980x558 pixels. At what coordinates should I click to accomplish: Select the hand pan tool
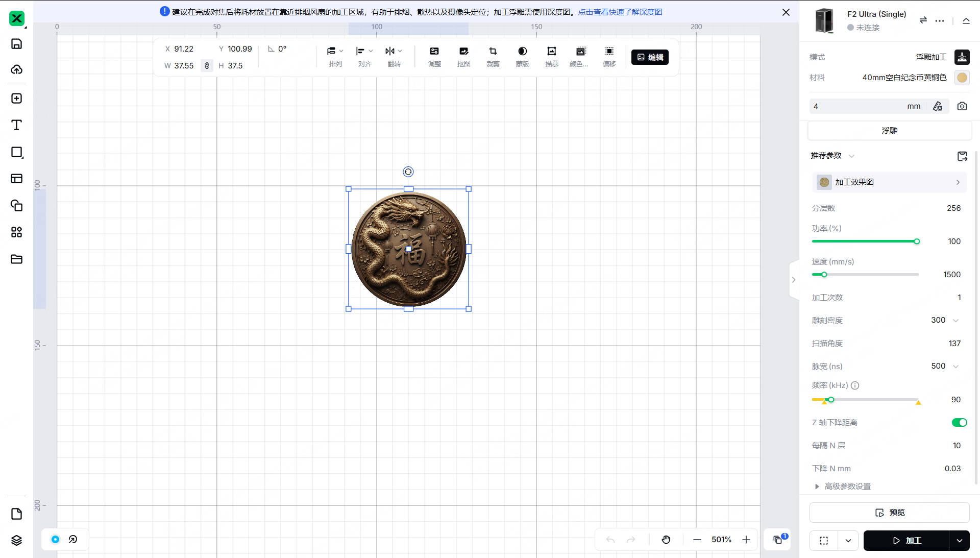[x=666, y=540]
